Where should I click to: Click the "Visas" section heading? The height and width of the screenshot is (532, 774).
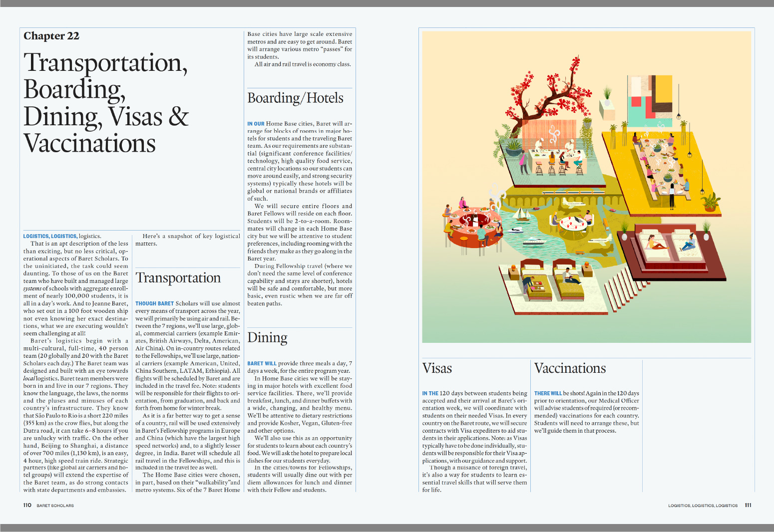click(437, 368)
